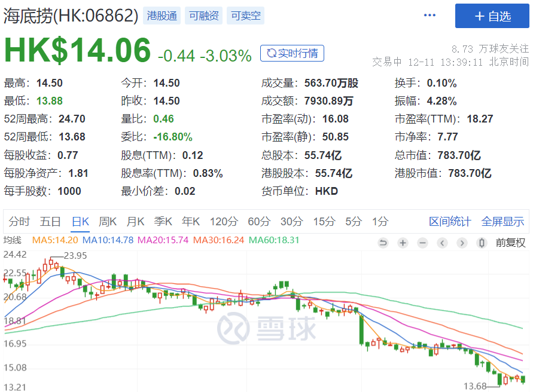Click the 港股通 tag
The width and height of the screenshot is (533, 392).
pos(162,16)
